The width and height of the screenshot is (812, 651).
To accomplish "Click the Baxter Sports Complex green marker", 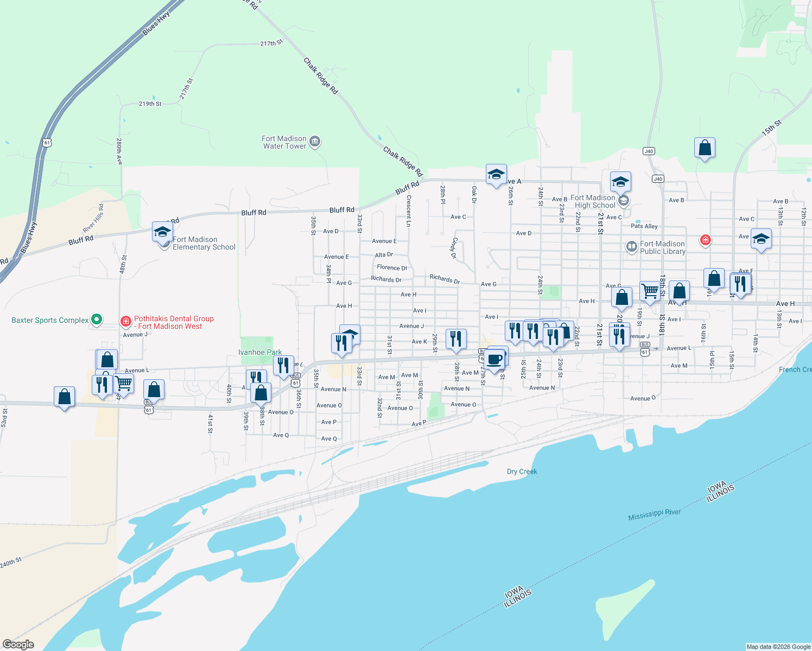I will point(97,320).
